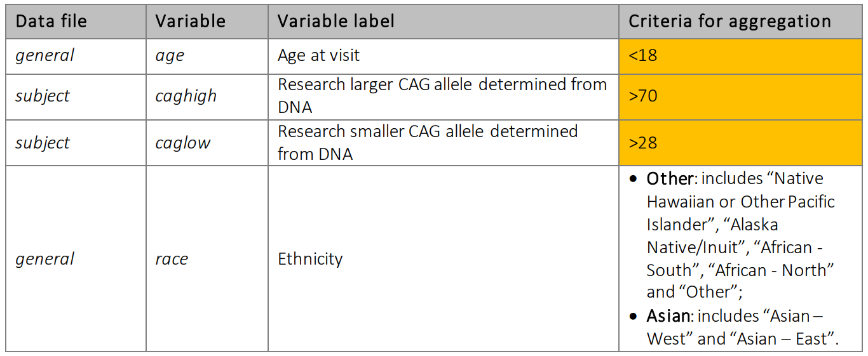Click the 'Data file' column header
868x356 pixels.
[x=76, y=21]
